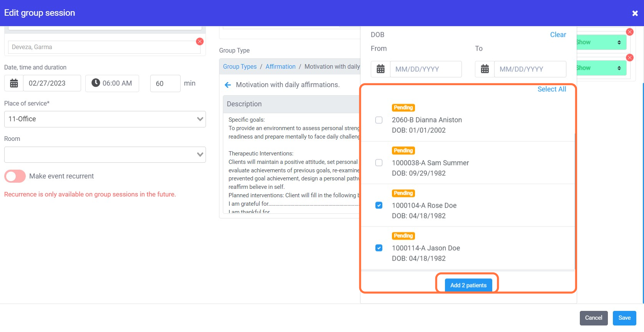The width and height of the screenshot is (644, 332).
Task: Select patient name 1000038-A Sam Summer
Action: point(430,163)
